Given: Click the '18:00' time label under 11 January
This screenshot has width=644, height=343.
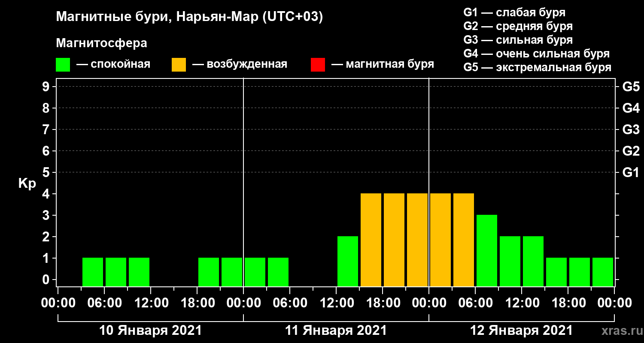Looking at the screenshot, I should point(383,303).
